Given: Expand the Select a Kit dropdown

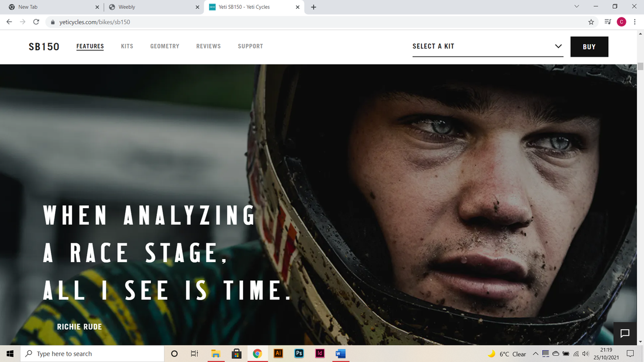Looking at the screenshot, I should [x=488, y=46].
